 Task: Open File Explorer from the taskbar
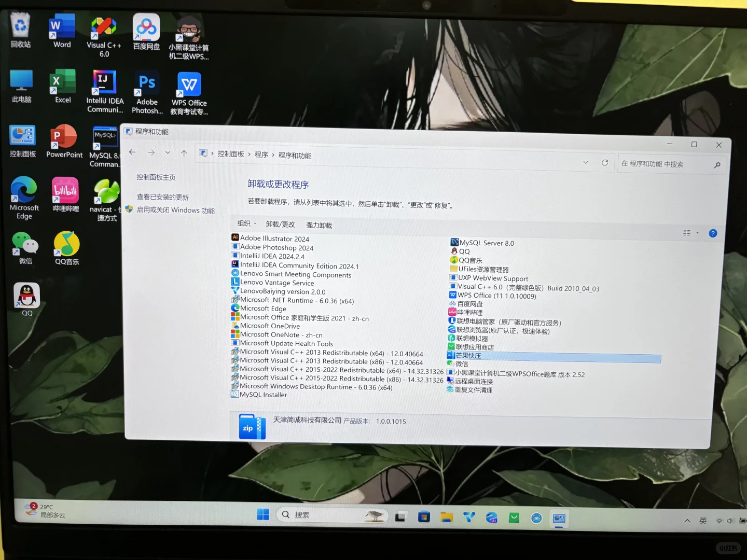pyautogui.click(x=447, y=517)
